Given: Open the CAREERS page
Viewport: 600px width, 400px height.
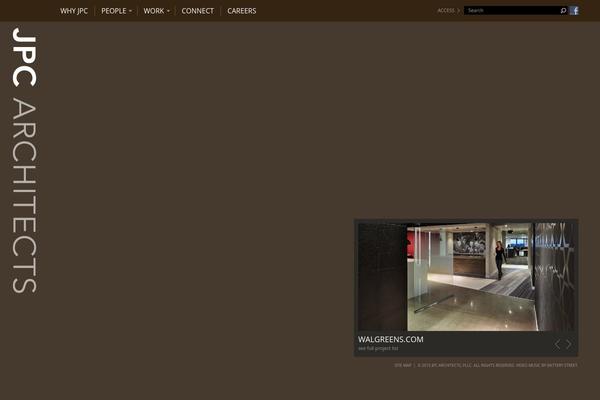Looking at the screenshot, I should [241, 11].
